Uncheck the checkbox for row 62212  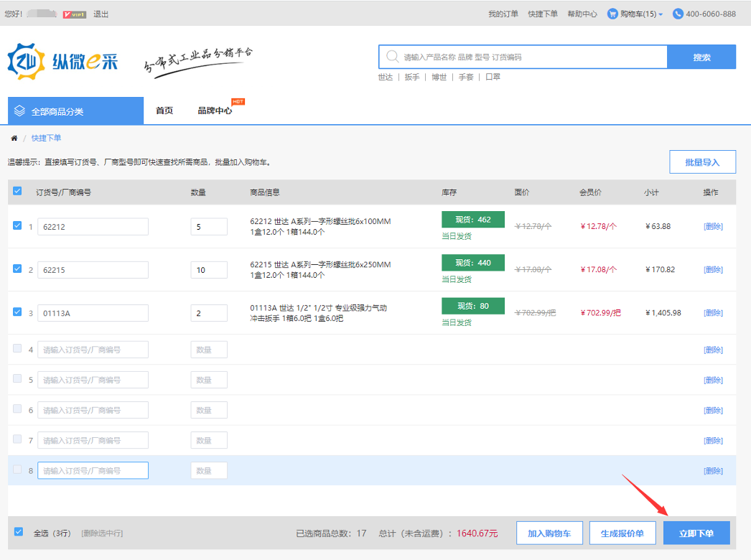[17, 225]
